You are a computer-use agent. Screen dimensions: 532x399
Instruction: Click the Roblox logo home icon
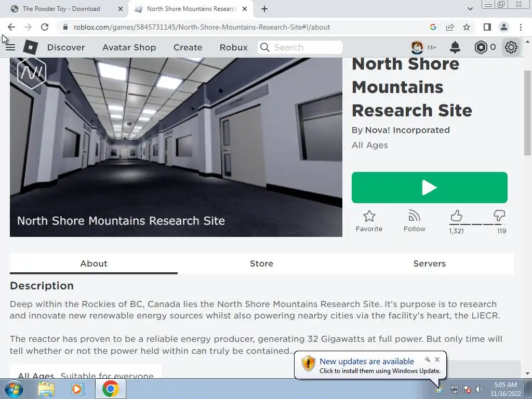point(30,47)
